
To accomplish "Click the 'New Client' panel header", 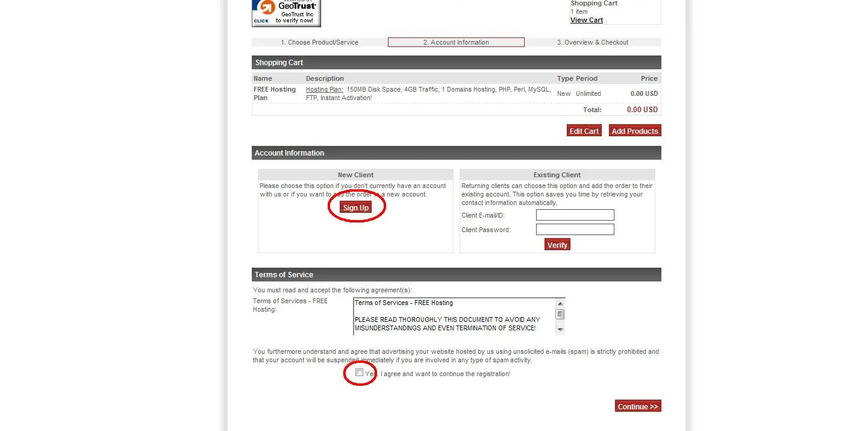I will [x=355, y=175].
